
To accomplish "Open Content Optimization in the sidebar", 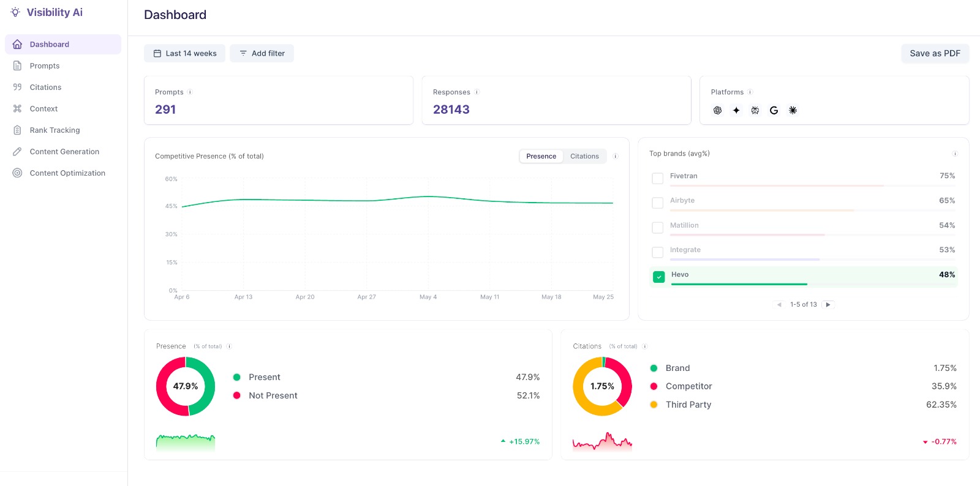I will click(x=63, y=173).
